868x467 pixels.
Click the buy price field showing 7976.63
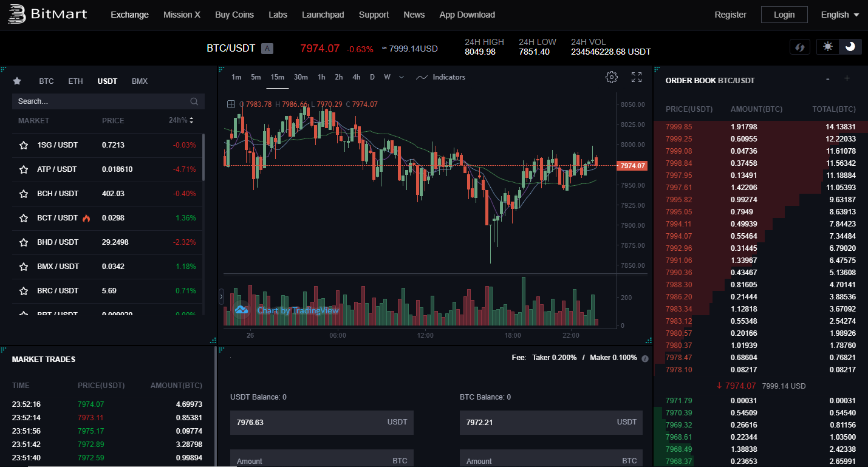tap(322, 422)
